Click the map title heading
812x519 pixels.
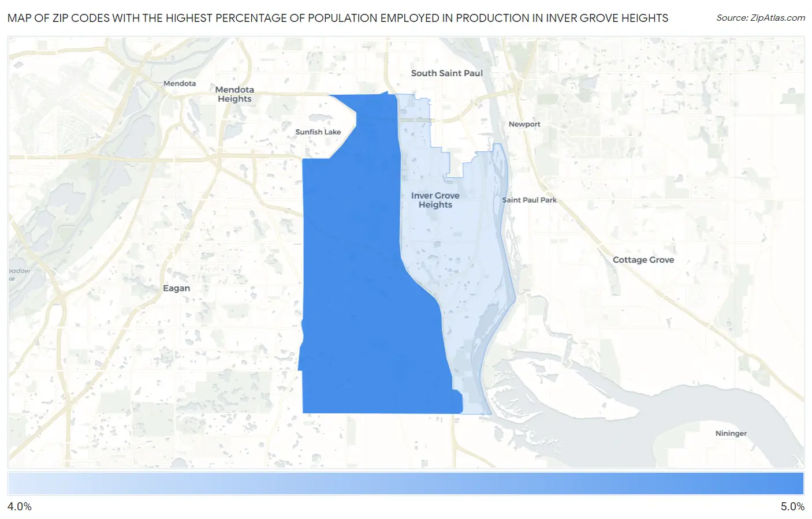(x=338, y=18)
